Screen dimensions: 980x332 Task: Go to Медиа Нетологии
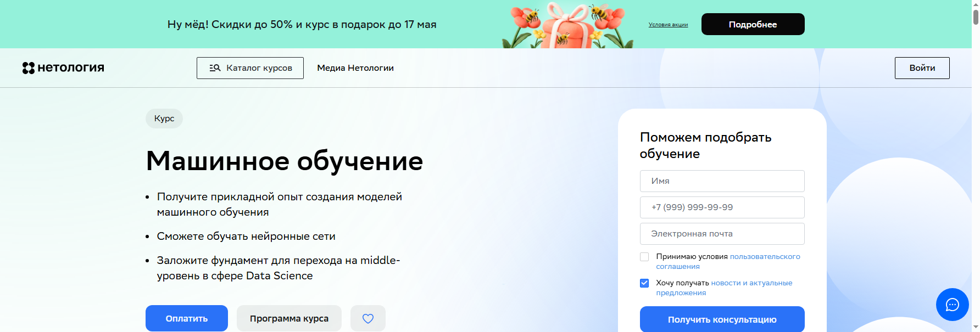click(x=355, y=68)
